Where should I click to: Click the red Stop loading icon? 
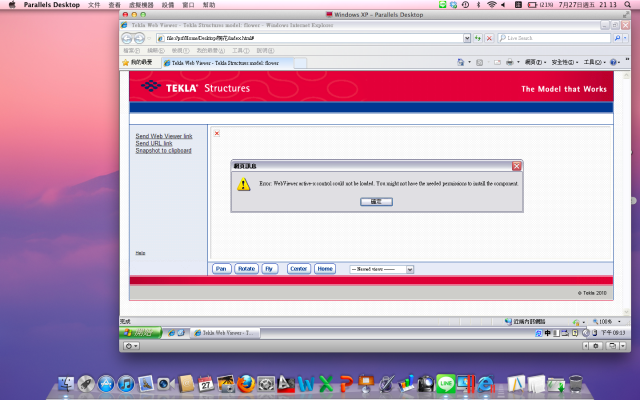click(489, 38)
